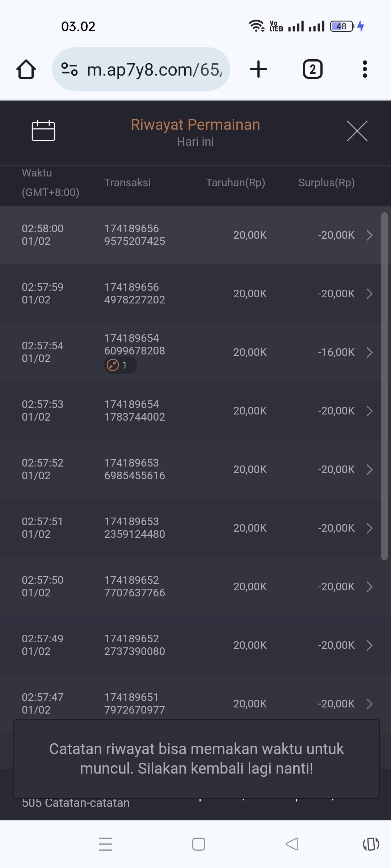Open the tab switcher showing 2 tabs
Screen dimensions: 391x868
click(312, 69)
